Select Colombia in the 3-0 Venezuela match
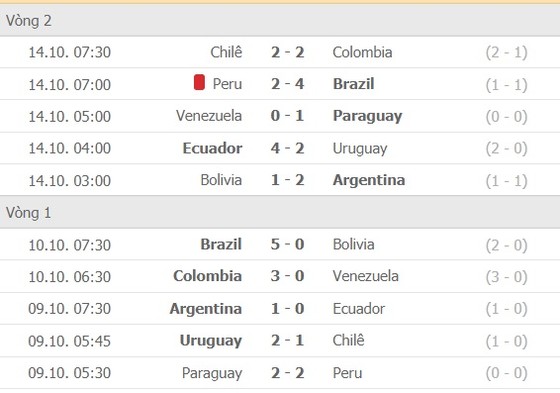The image size is (560, 393). (208, 276)
